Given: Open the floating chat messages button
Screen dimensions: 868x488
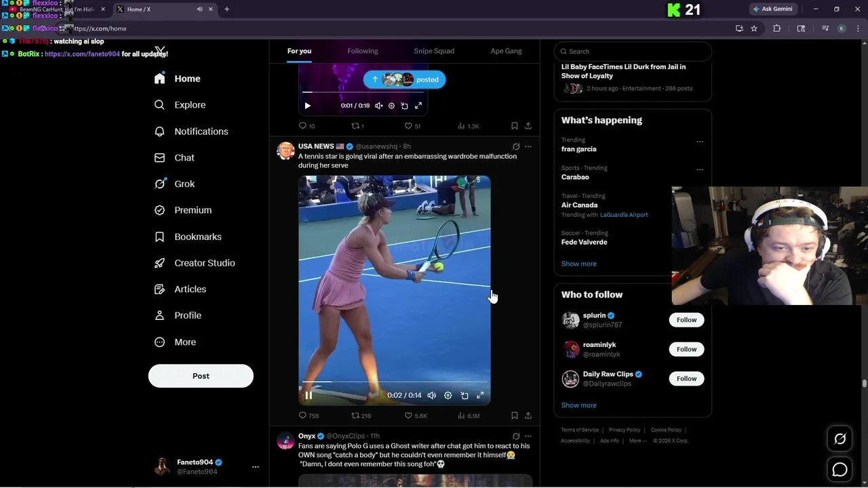Looking at the screenshot, I should pyautogui.click(x=840, y=469).
